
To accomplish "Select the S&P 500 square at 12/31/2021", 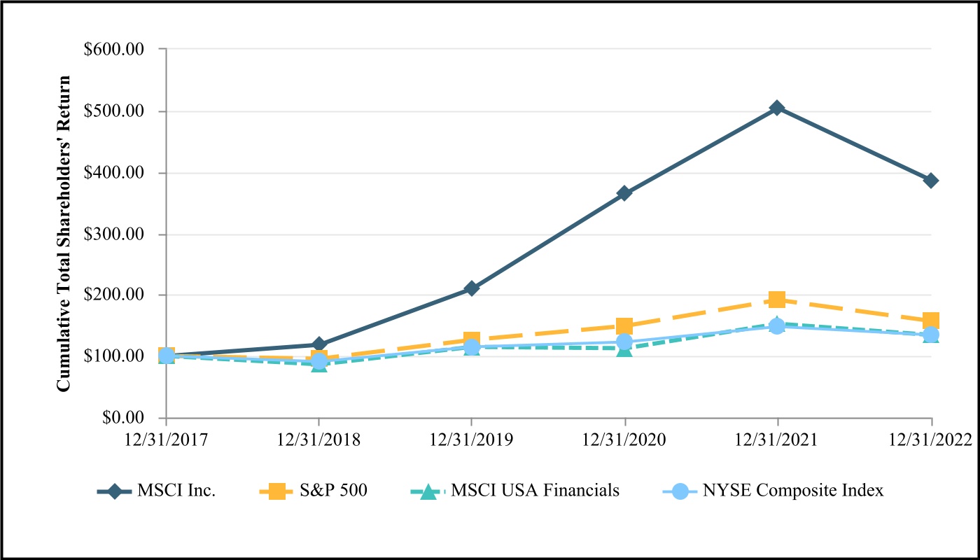I will point(776,300).
